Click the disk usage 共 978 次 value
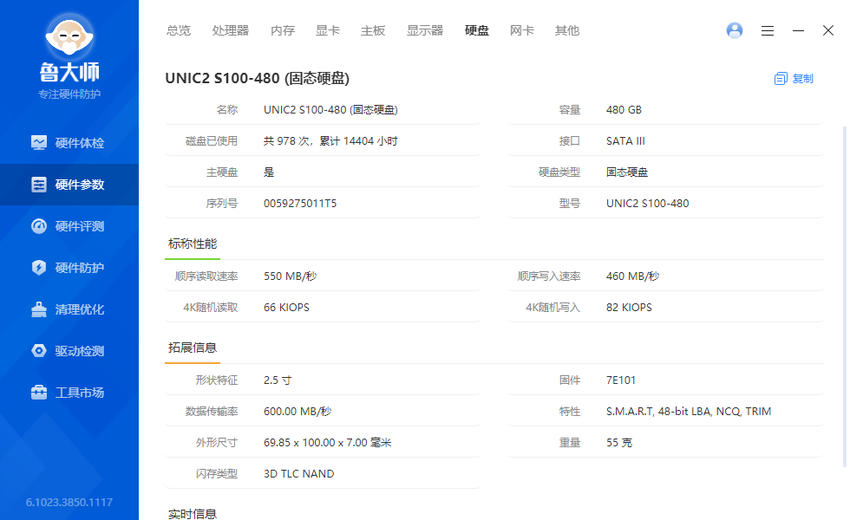Screen dimensions: 850x520 click(331, 141)
